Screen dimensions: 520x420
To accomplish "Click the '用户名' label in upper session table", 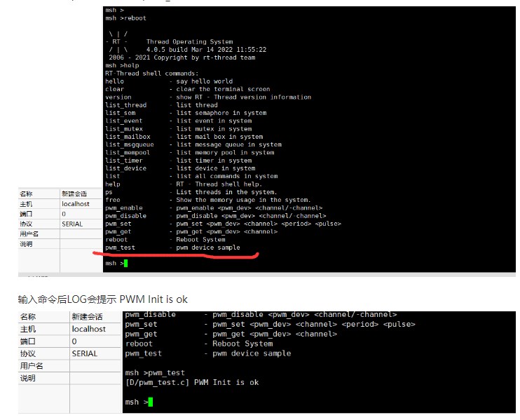I will [29, 234].
